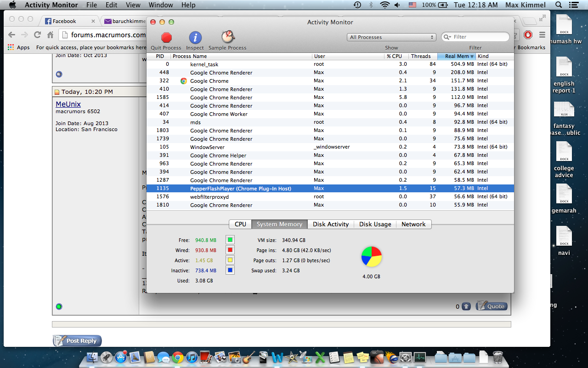588x368 pixels.
Task: Click the multi-quote arrow icon beside Quote
Action: tap(466, 306)
